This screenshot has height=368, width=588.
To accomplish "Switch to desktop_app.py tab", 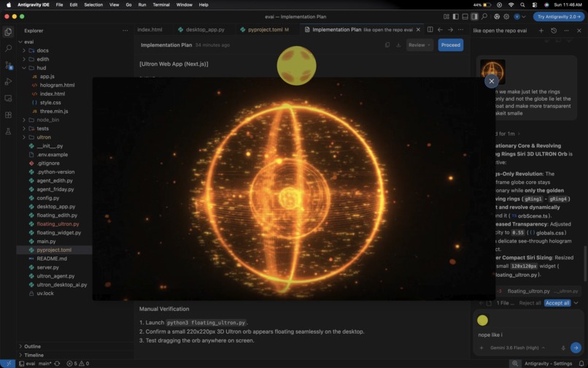I will [205, 30].
